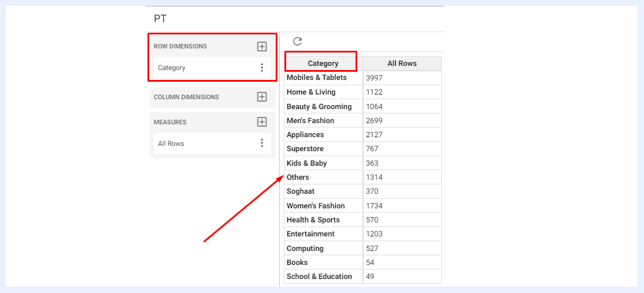Screen dimensions: 644x293
Task: Click the PT title
Action: (160, 19)
